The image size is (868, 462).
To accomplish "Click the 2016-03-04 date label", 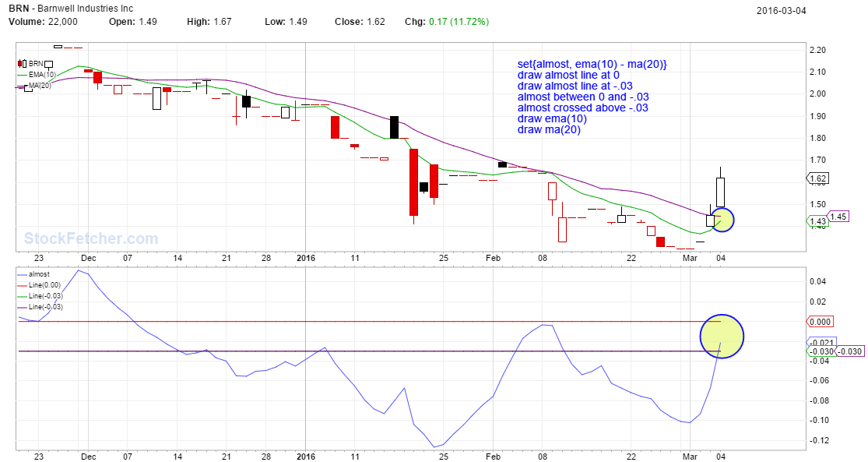I will point(781,11).
